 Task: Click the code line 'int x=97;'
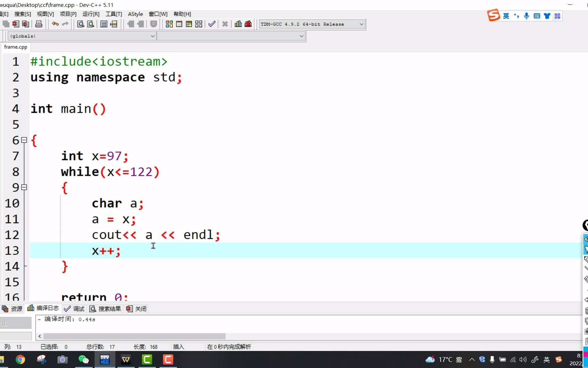(x=95, y=156)
